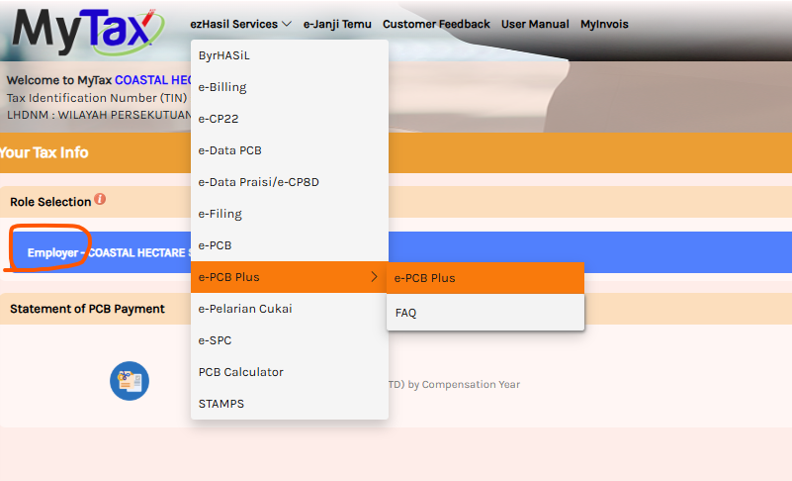Open e-Data Praisi/e-CP8D
Screen dimensions: 792x481
point(289,182)
